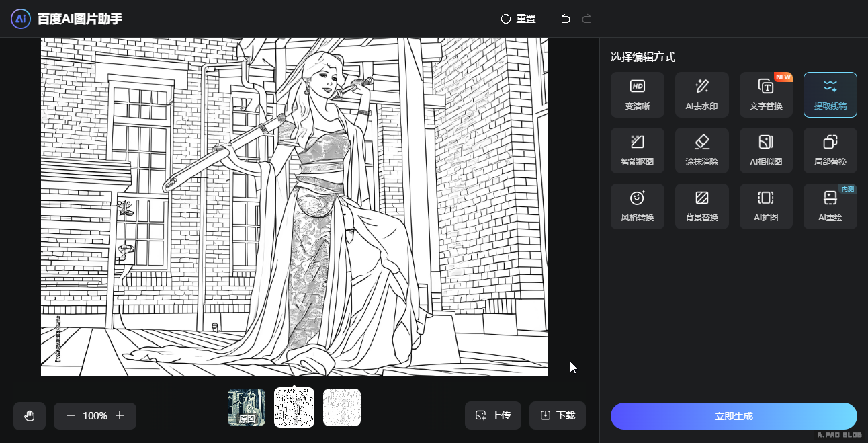Select the 涂抹消除 eraser tool
Screen dimensions: 868x443
click(701, 151)
